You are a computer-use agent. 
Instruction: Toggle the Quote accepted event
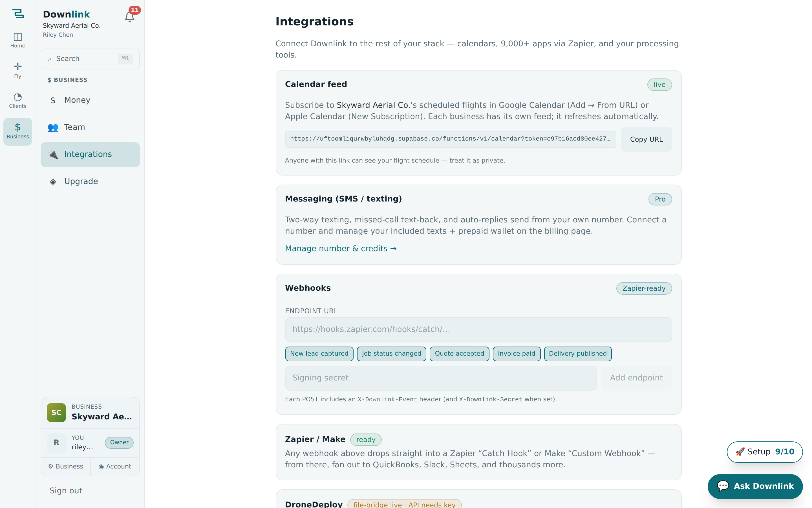coord(459,353)
